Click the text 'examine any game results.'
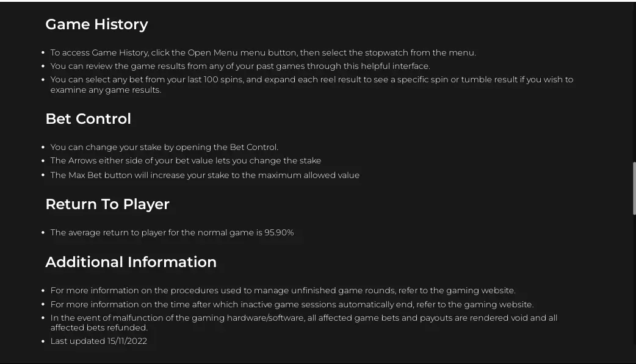The height and width of the screenshot is (364, 636). click(106, 90)
